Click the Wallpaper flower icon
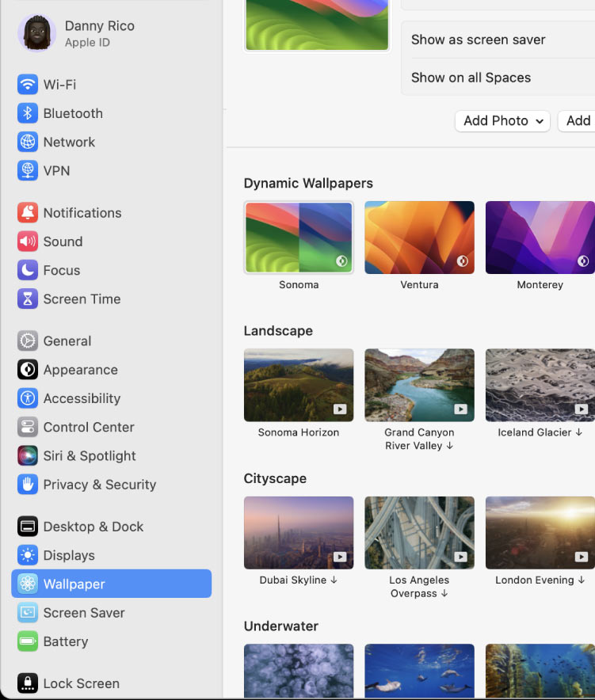Viewport: 595px width, 700px height. click(x=28, y=584)
